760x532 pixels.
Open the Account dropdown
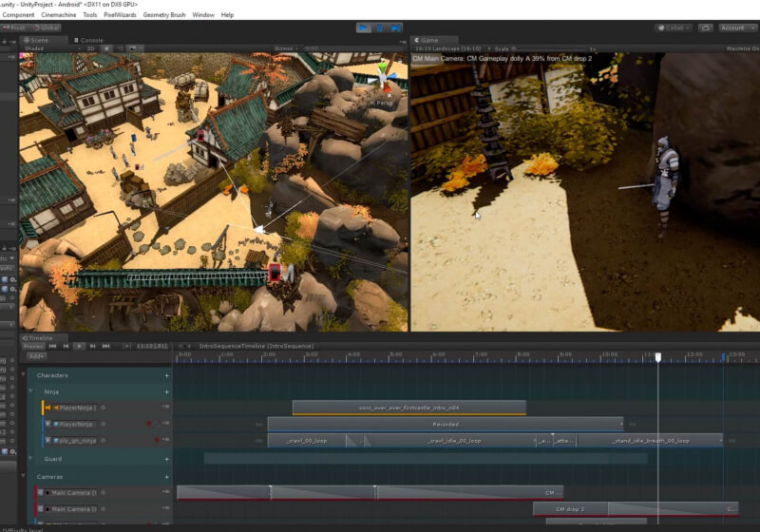tap(737, 28)
